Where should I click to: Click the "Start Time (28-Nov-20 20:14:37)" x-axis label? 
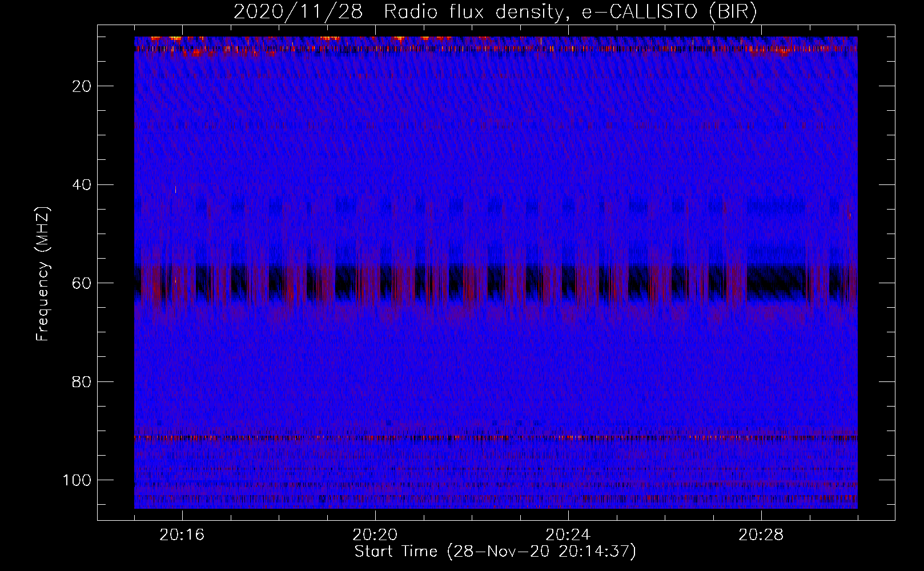click(495, 552)
